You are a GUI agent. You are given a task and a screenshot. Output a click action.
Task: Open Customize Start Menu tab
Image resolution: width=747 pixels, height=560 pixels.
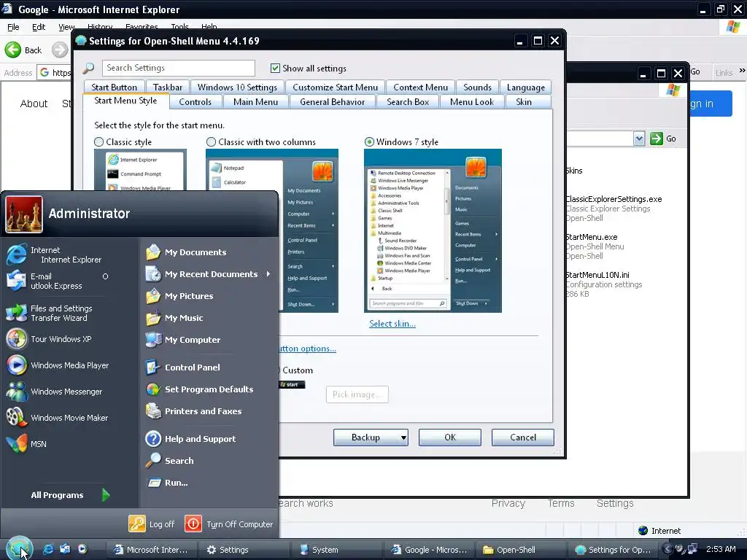pos(335,87)
